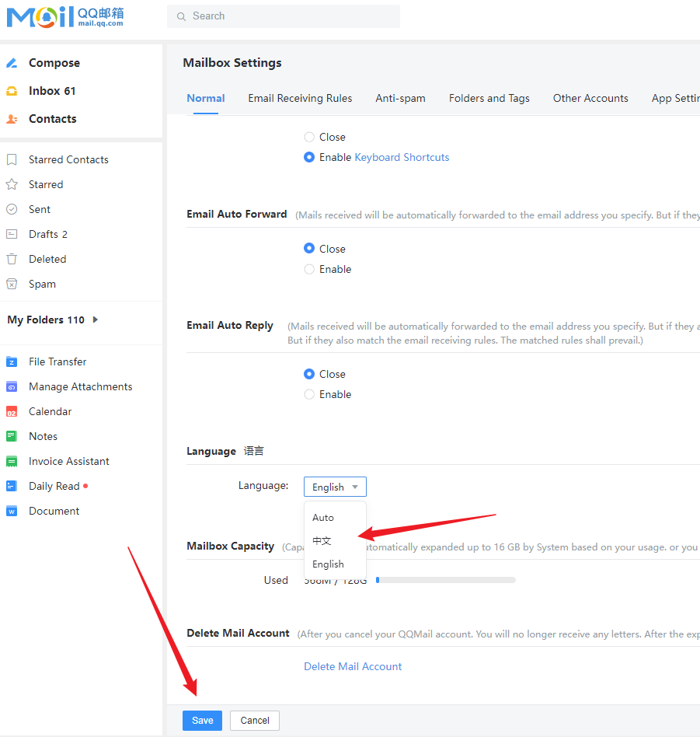Select Close radio above Enable Keyboard Shortcuts
Image resolution: width=700 pixels, height=737 pixels.
[309, 137]
